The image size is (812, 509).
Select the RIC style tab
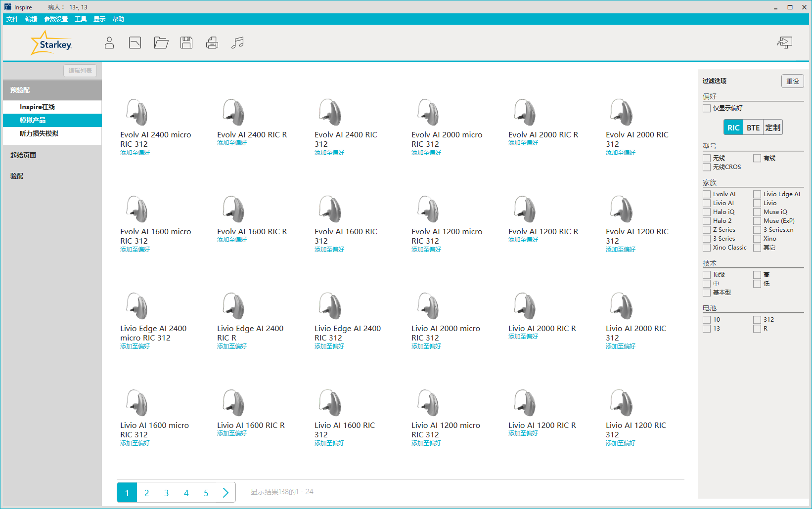[x=733, y=127]
